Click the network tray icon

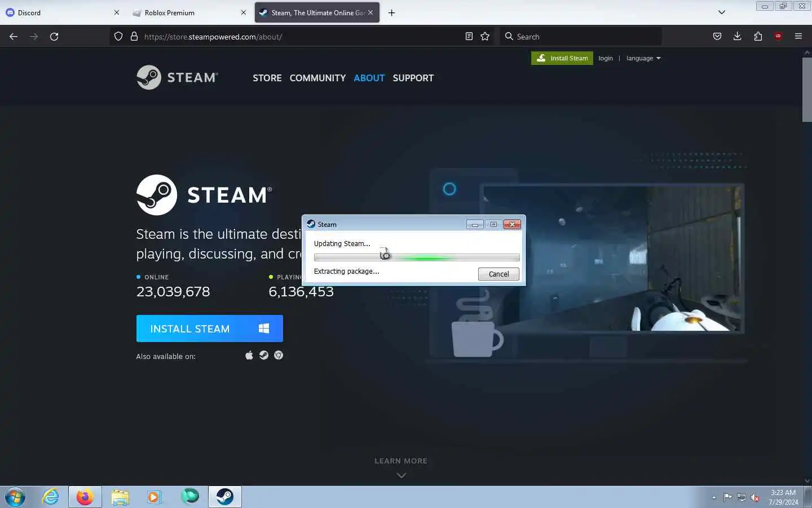742,497
